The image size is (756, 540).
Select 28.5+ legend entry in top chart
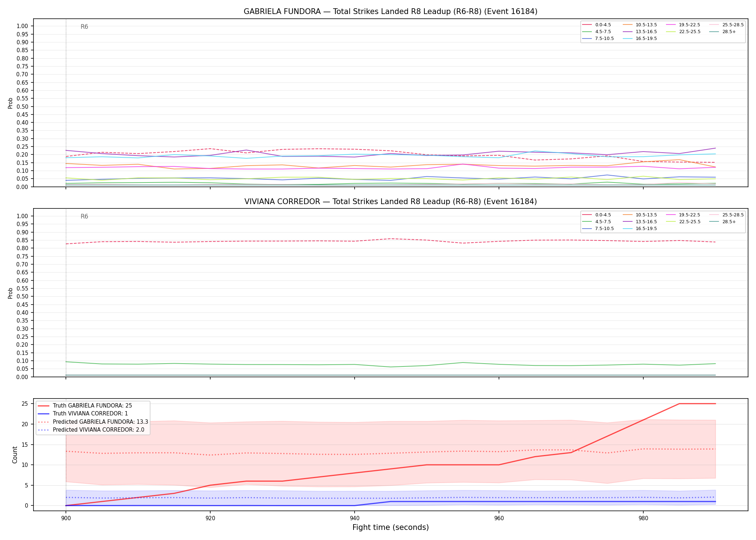click(723, 32)
